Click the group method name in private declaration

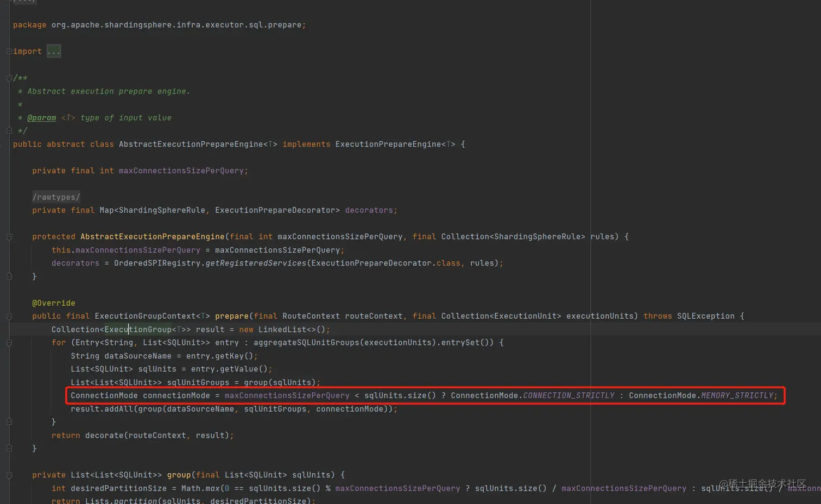click(x=179, y=475)
